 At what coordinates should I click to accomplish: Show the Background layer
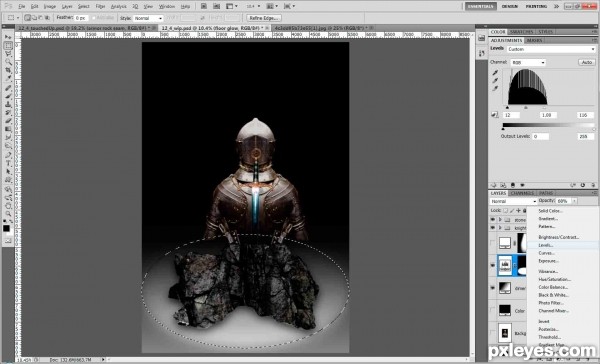click(492, 333)
